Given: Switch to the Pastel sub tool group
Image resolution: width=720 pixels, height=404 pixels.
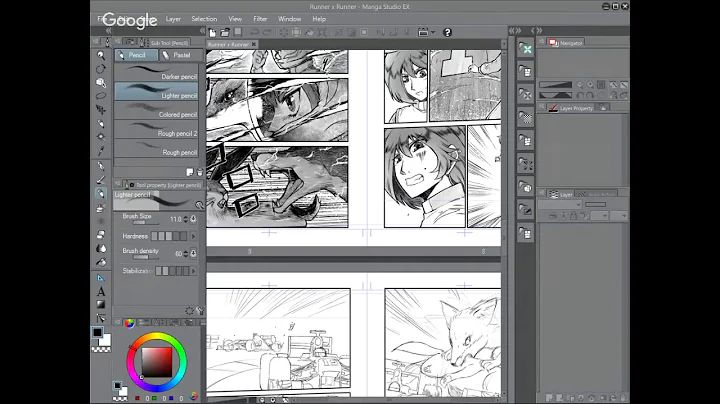Looking at the screenshot, I should 180,55.
